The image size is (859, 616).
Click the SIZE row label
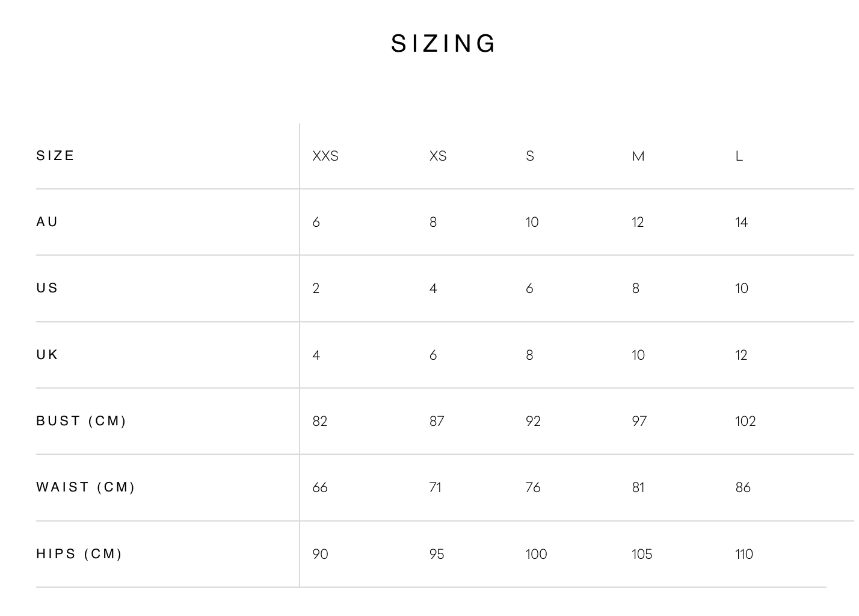55,156
